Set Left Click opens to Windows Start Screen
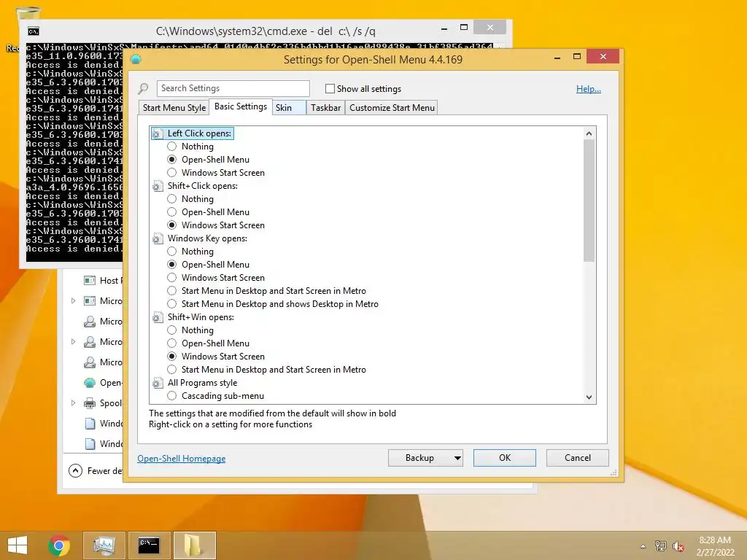 tap(172, 173)
